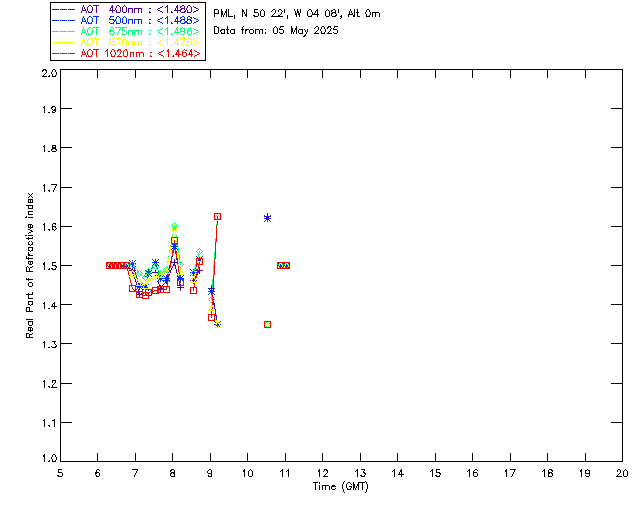Click the y-axis tick label 1.9
The width and height of the screenshot is (640, 512).
(x=49, y=109)
